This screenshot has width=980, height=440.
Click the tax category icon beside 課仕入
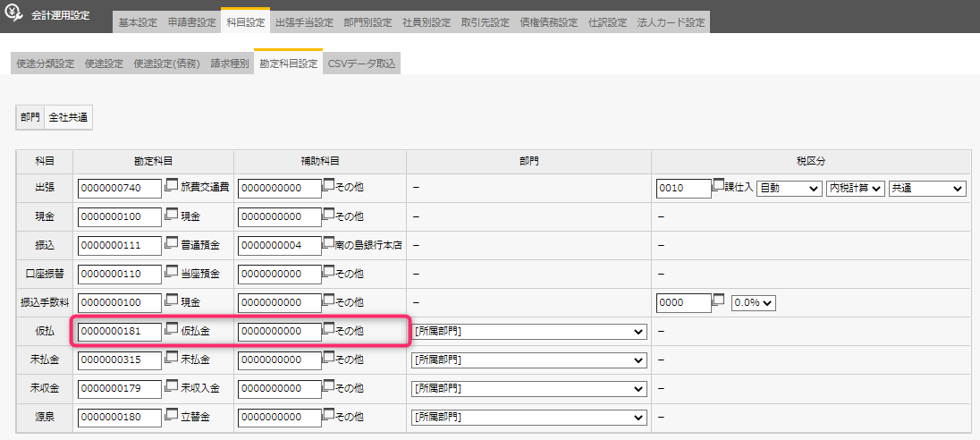pos(718,186)
